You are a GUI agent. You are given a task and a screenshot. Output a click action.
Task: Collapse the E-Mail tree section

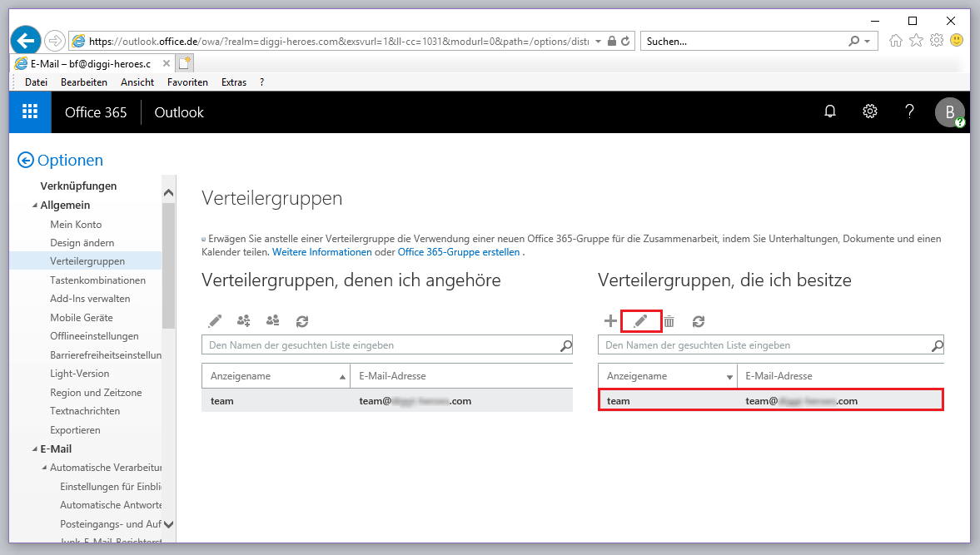tap(35, 448)
